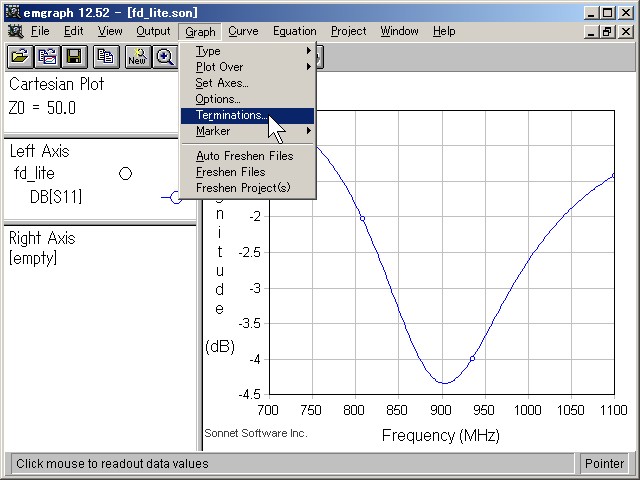The image size is (640, 480).
Task: Open the Curve menu
Action: [x=243, y=31]
